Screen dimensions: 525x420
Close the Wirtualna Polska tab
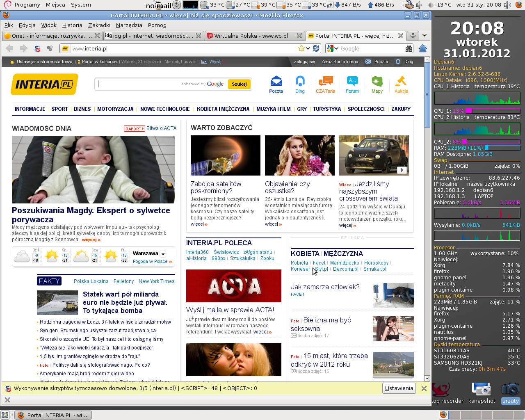pos(299,36)
